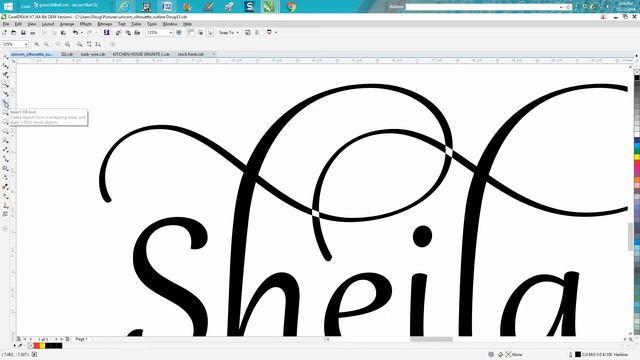Viewport: 640px width, 360px height.
Task: Click the fill bucket icon in status bar
Action: pos(500,354)
